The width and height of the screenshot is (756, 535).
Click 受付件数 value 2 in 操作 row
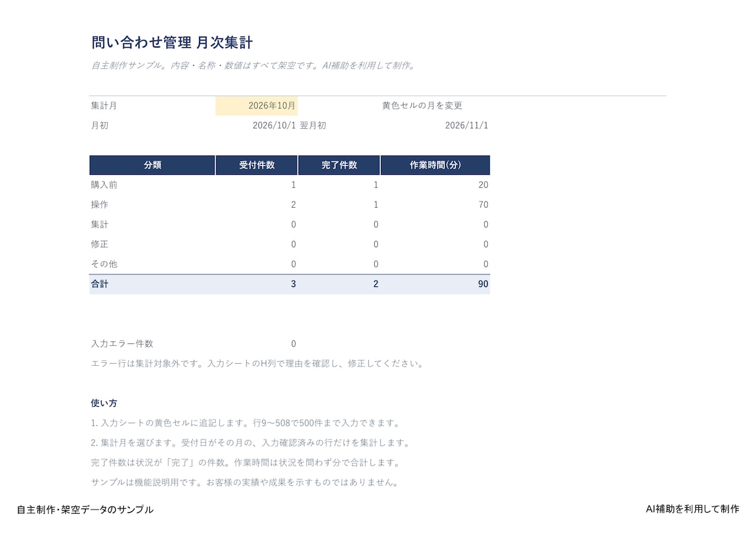(x=293, y=205)
